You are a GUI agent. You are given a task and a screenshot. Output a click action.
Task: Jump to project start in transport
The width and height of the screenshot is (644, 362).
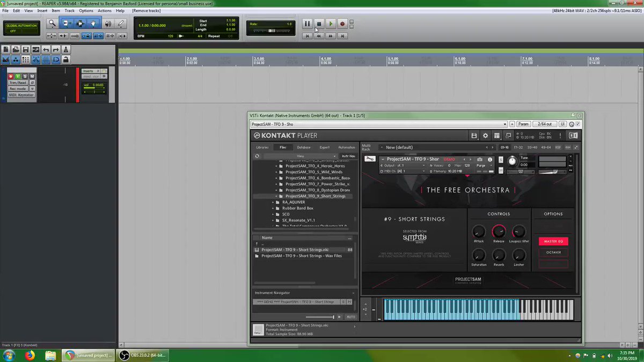[308, 36]
